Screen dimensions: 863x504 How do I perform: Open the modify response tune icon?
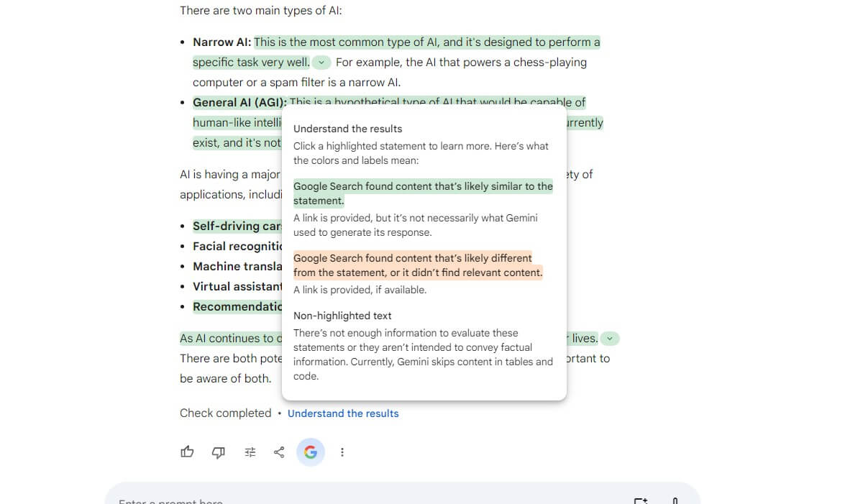250,452
